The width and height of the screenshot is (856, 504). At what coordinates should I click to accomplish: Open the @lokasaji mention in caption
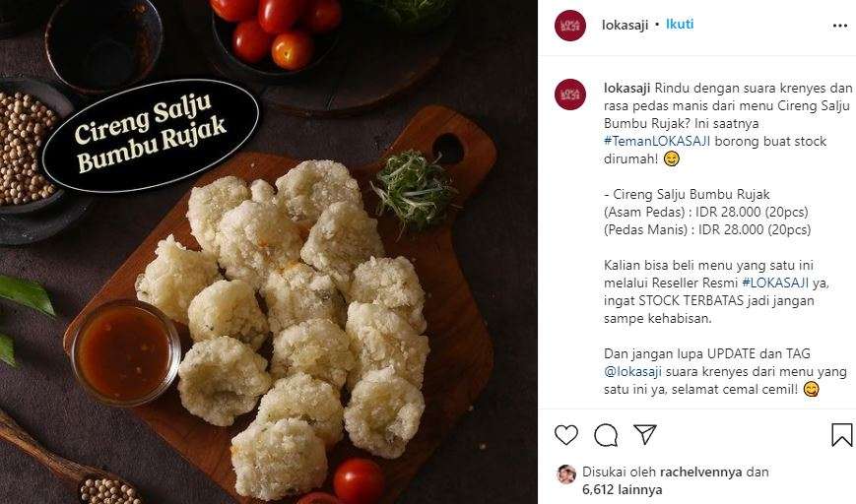[632, 371]
